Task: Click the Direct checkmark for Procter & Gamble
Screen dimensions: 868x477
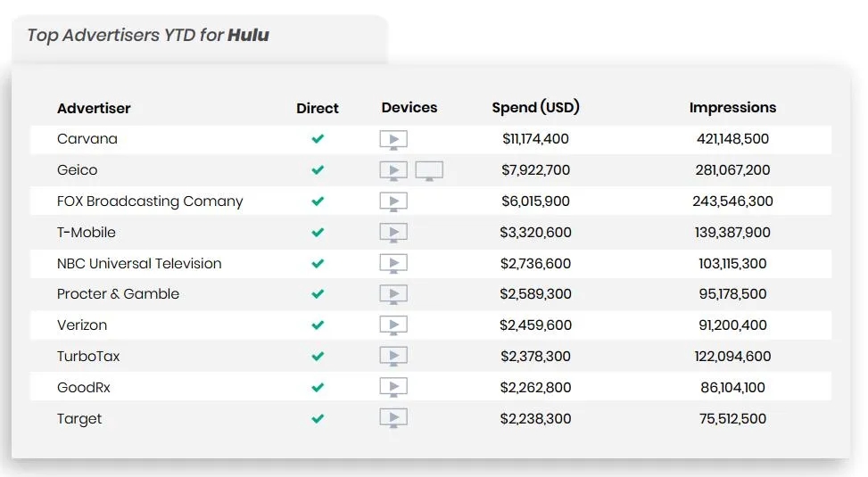Action: pos(318,294)
